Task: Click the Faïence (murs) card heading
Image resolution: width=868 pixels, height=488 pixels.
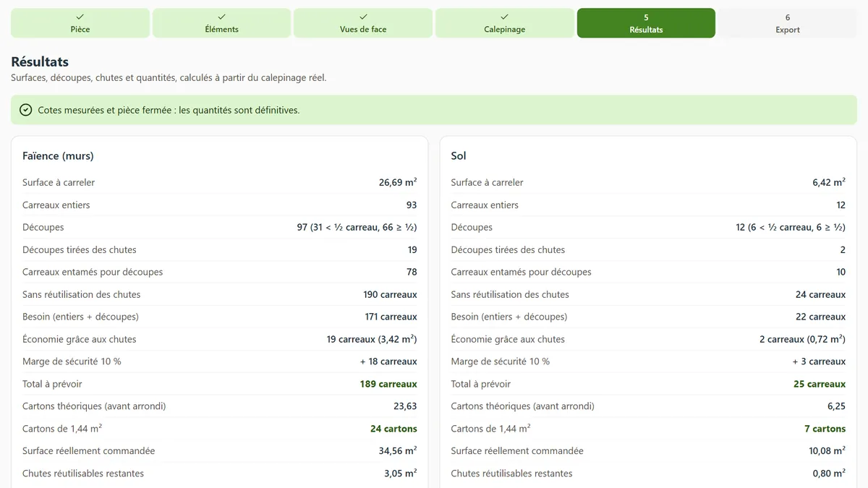Action: pos(58,155)
